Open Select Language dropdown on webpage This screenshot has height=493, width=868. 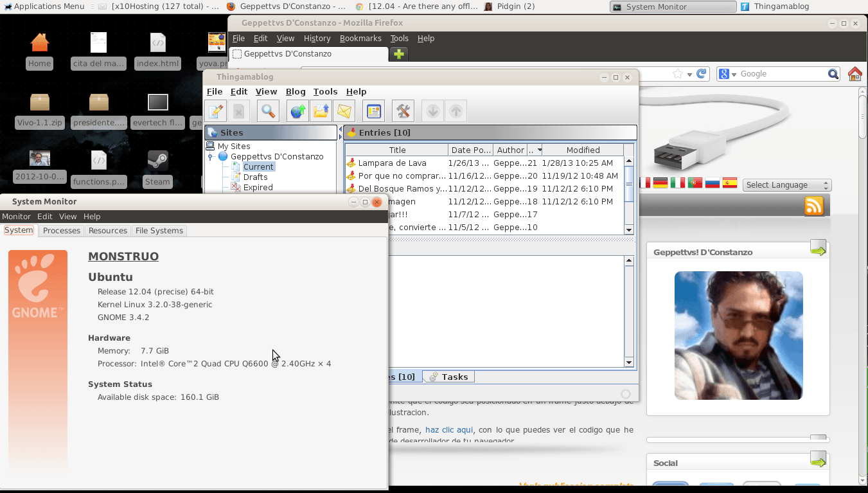[787, 185]
